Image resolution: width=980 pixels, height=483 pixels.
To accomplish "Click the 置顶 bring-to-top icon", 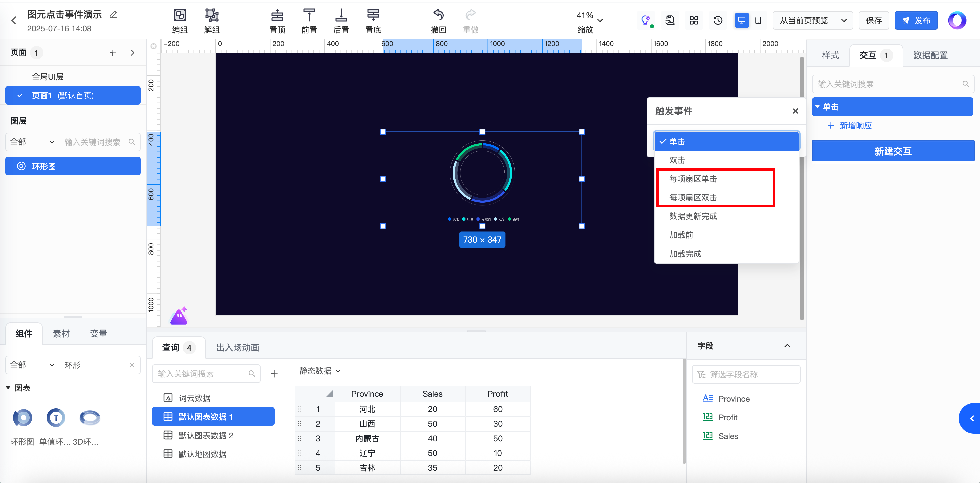I will coord(277,16).
